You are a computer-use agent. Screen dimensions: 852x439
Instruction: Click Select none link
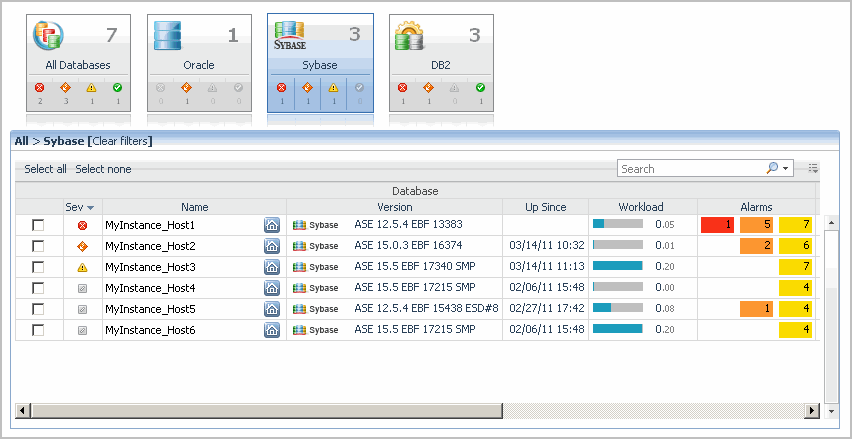click(x=103, y=169)
